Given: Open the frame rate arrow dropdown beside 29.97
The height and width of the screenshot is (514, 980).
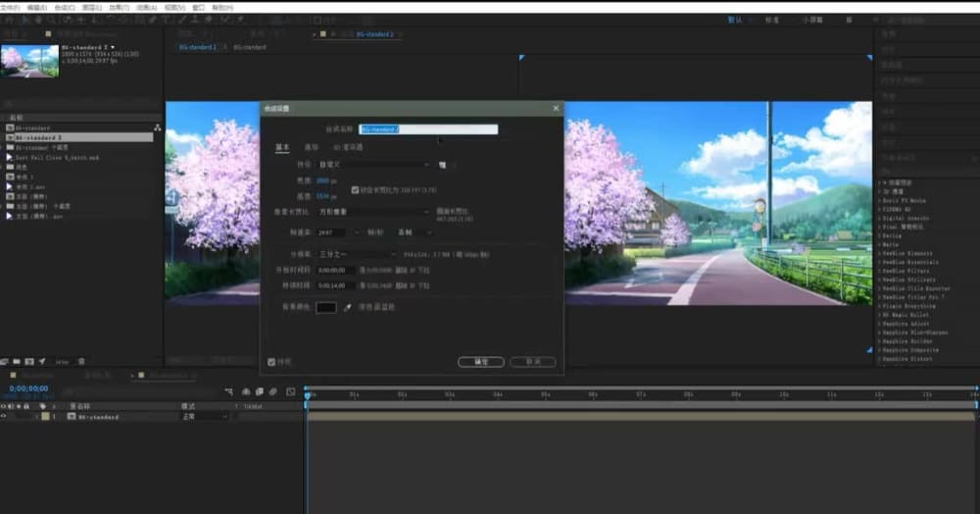Looking at the screenshot, I should pos(357,232).
